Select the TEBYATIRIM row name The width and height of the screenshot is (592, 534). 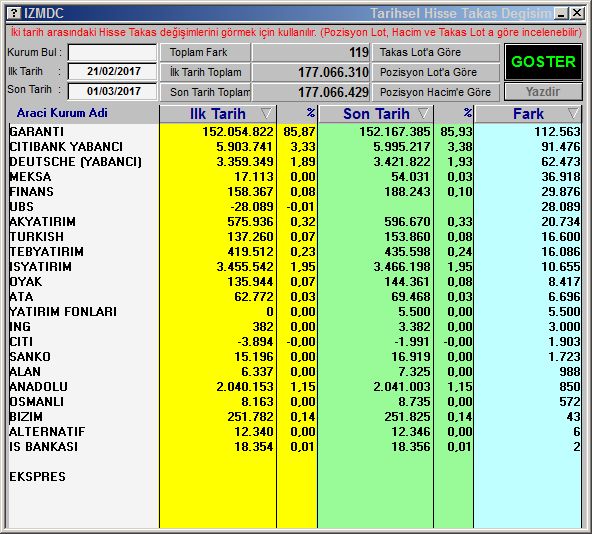tap(46, 252)
